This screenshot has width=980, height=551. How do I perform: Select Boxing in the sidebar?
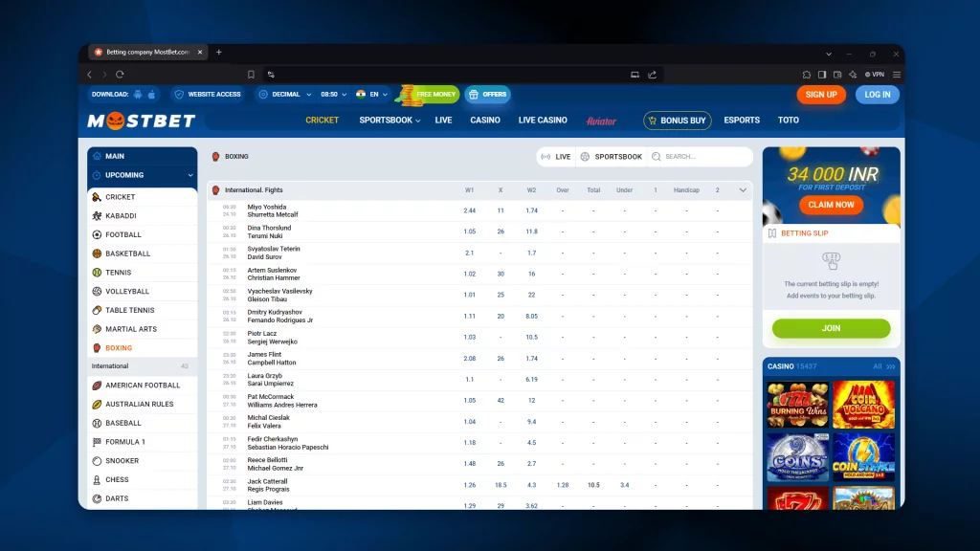(x=143, y=348)
